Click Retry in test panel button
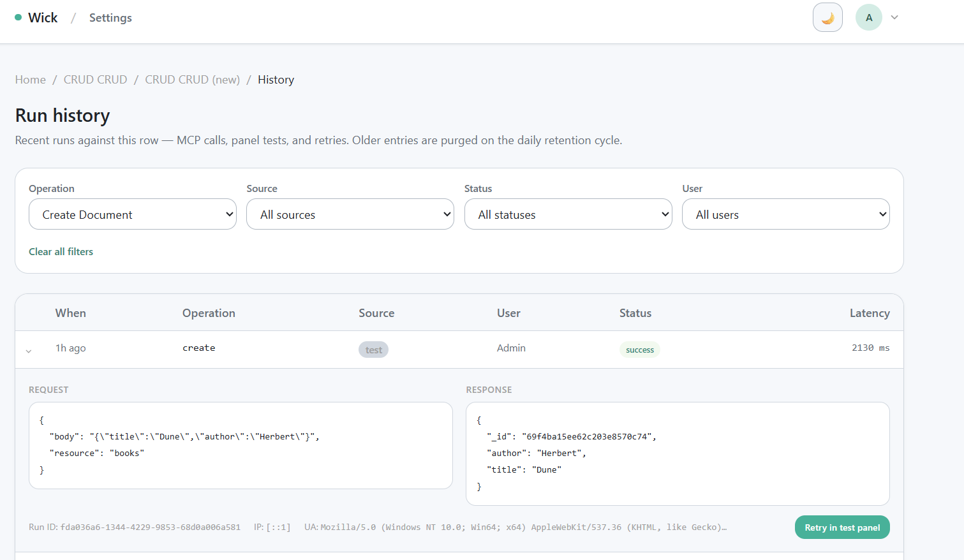The height and width of the screenshot is (560, 964). point(842,527)
